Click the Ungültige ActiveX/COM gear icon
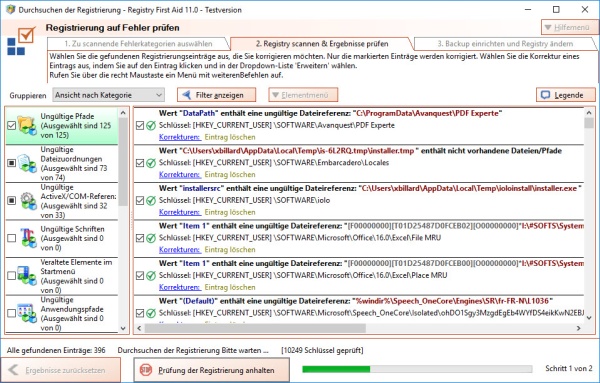This screenshot has height=383, width=600. [x=27, y=200]
